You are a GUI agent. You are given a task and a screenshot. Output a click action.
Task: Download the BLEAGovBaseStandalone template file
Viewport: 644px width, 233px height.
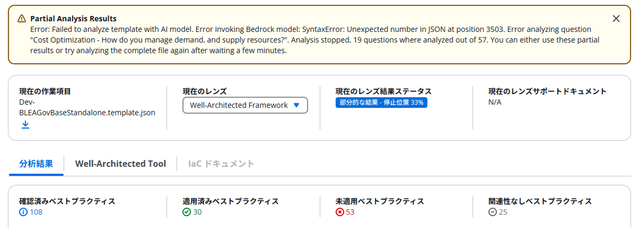pos(25,124)
